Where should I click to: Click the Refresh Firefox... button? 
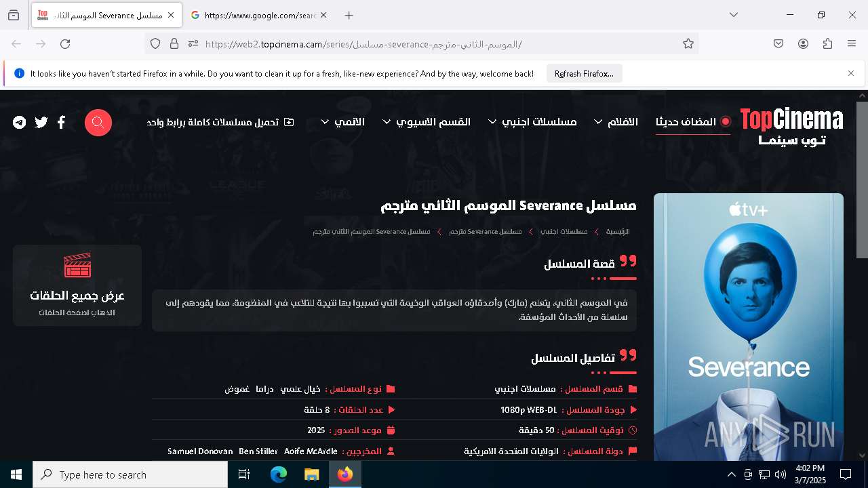pos(584,73)
